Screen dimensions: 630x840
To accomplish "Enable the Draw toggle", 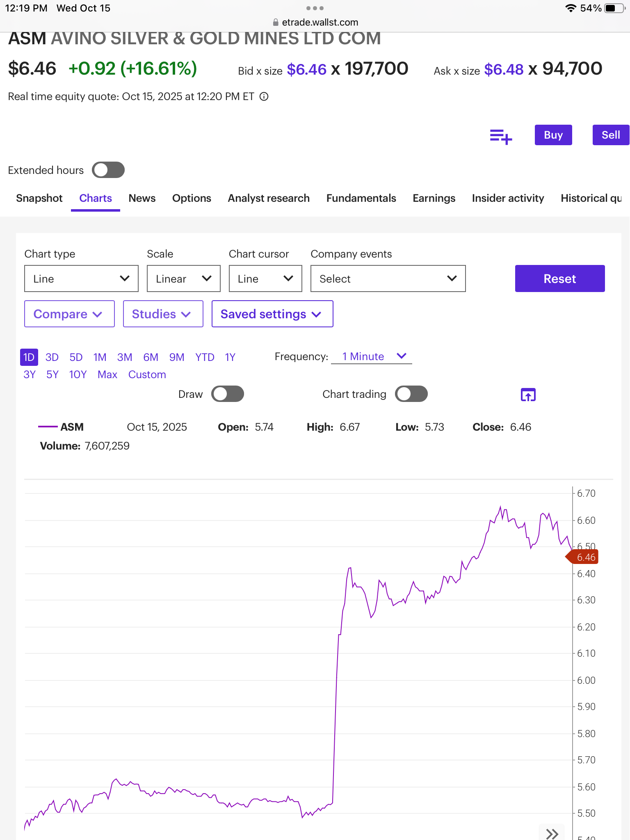I will click(228, 394).
